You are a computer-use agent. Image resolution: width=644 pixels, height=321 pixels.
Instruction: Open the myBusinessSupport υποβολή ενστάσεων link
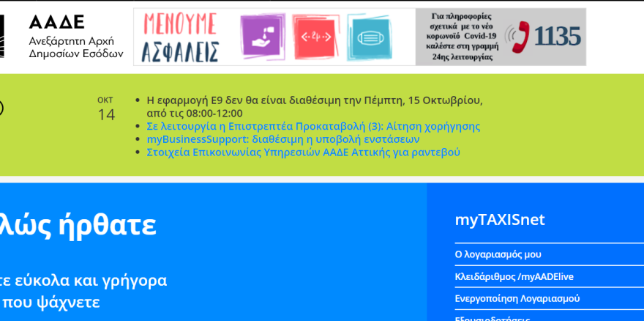283,139
